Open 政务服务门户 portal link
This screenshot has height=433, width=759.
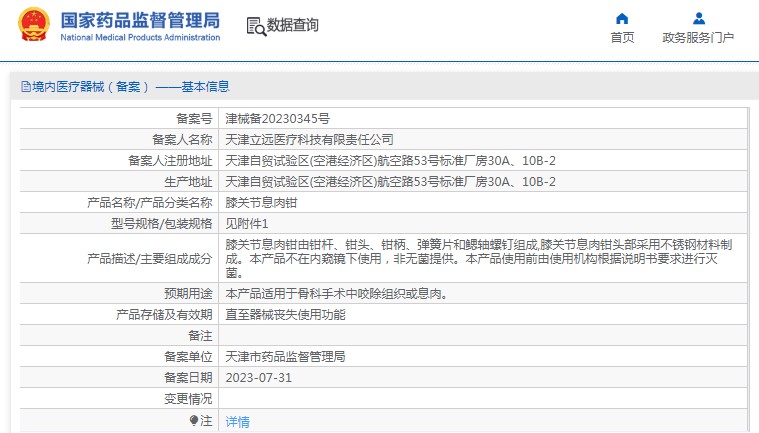(698, 38)
